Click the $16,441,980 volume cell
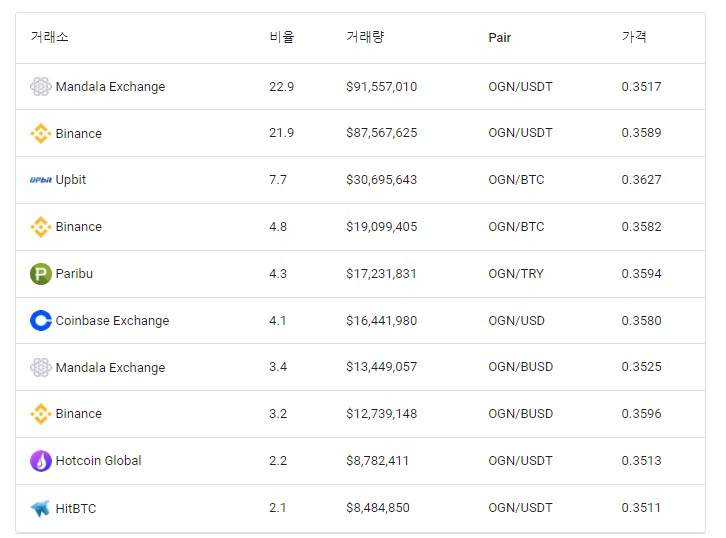Image resolution: width=726 pixels, height=538 pixels. (x=382, y=321)
